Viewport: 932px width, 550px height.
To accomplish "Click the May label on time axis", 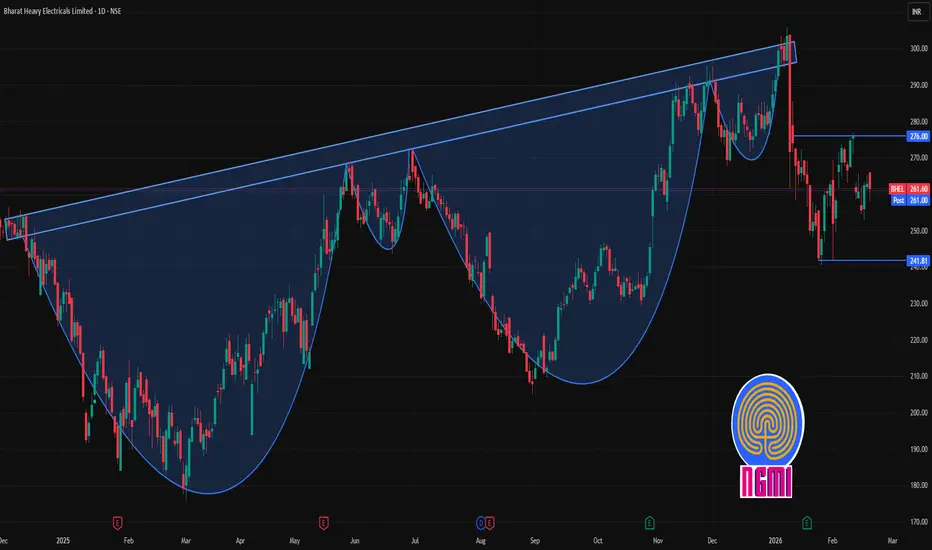I will (x=295, y=540).
